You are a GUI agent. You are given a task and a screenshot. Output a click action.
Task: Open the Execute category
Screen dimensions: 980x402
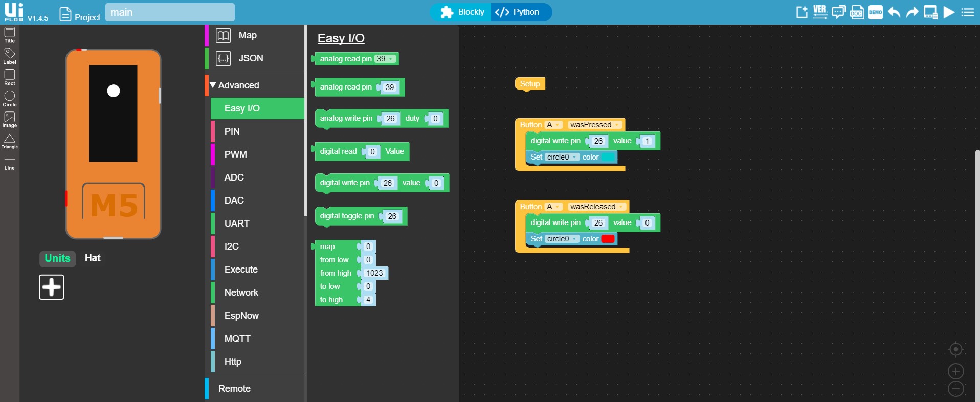click(x=257, y=270)
